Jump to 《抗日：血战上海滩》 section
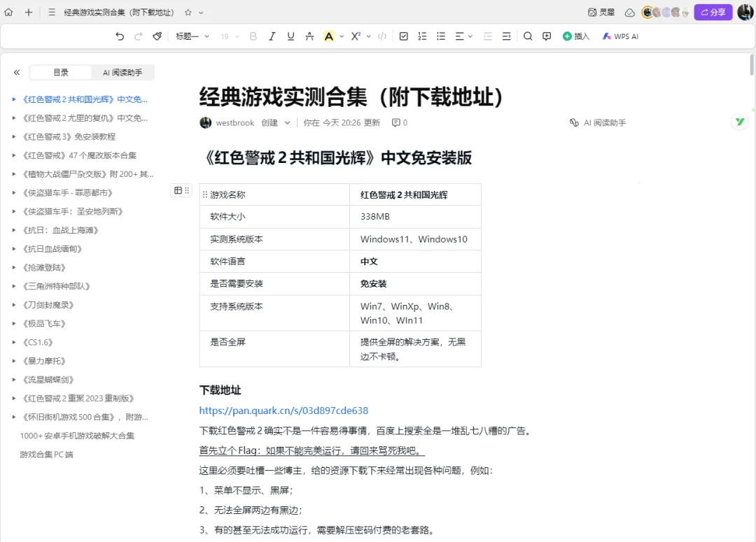 point(59,230)
